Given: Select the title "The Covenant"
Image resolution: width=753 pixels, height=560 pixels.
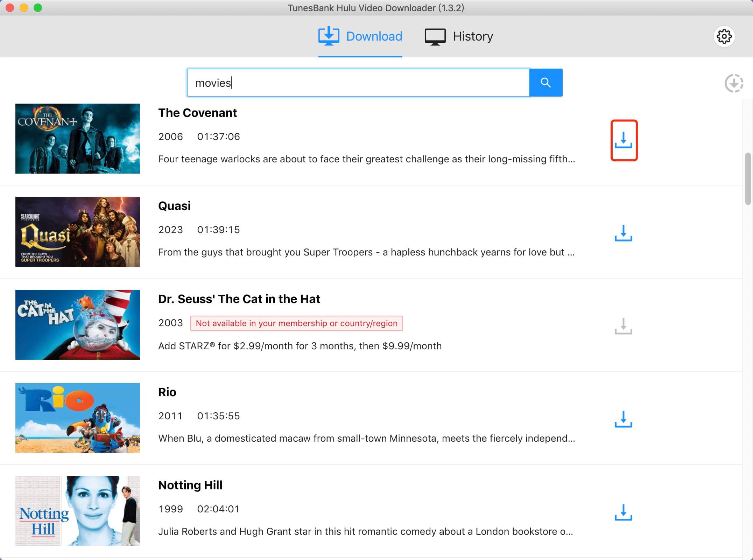Looking at the screenshot, I should tap(197, 113).
